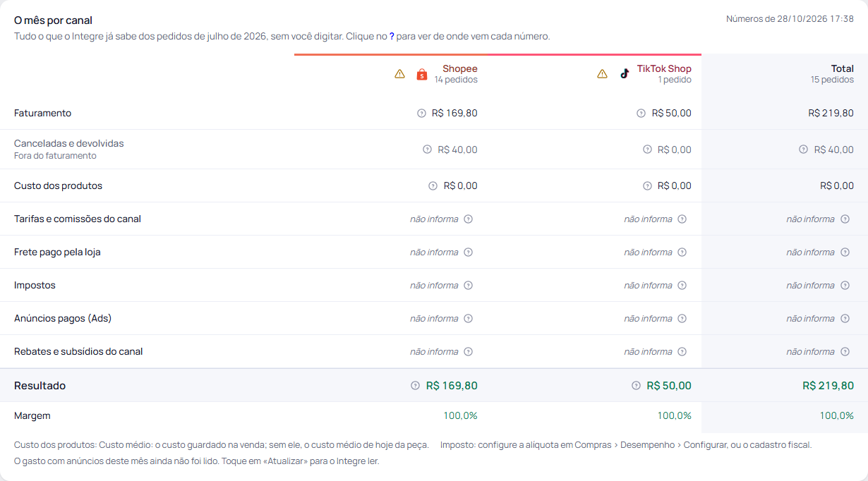
Task: Open help for Shopee Faturamento R$ 169,80
Action: click(x=421, y=114)
